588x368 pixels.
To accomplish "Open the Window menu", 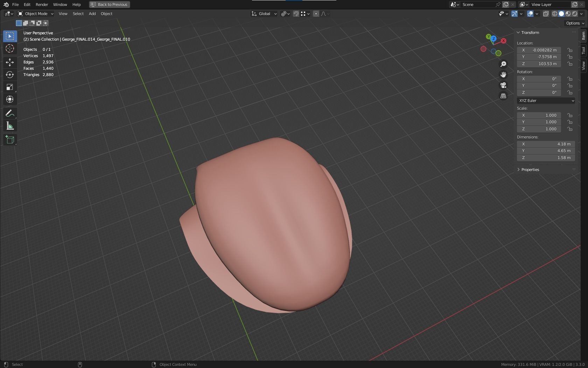I will pyautogui.click(x=60, y=5).
